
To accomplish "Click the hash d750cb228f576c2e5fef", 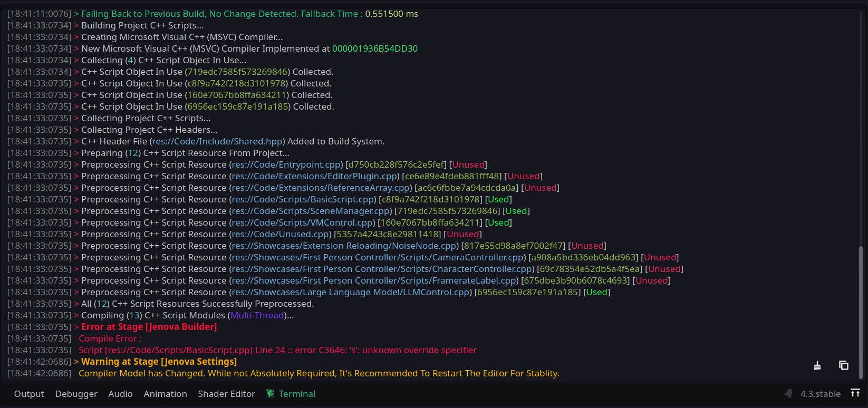I will tap(397, 164).
